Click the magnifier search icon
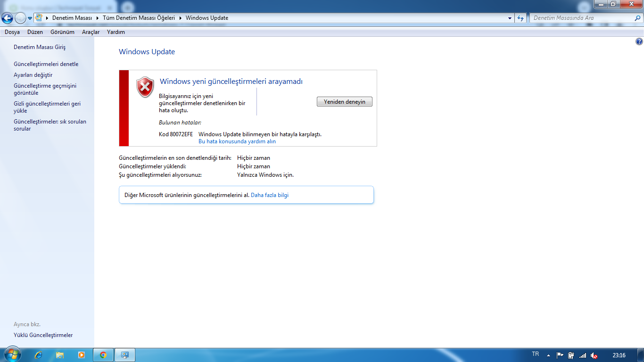The image size is (644, 362). click(638, 18)
